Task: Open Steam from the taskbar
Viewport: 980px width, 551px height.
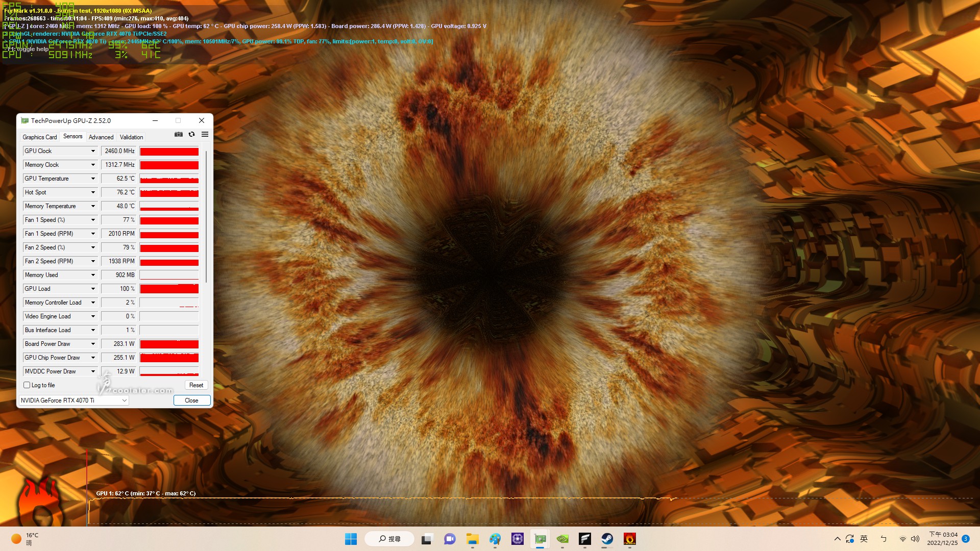Action: point(607,539)
